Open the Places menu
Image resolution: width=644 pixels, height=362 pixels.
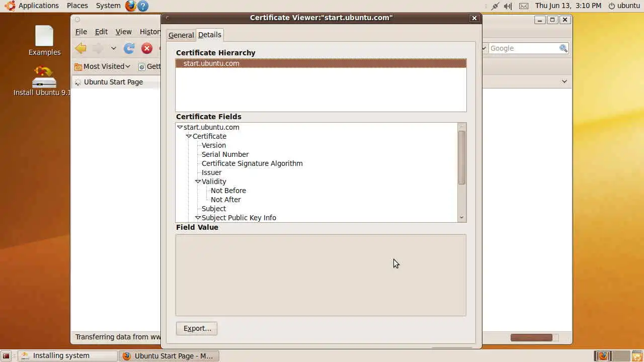tap(77, 6)
